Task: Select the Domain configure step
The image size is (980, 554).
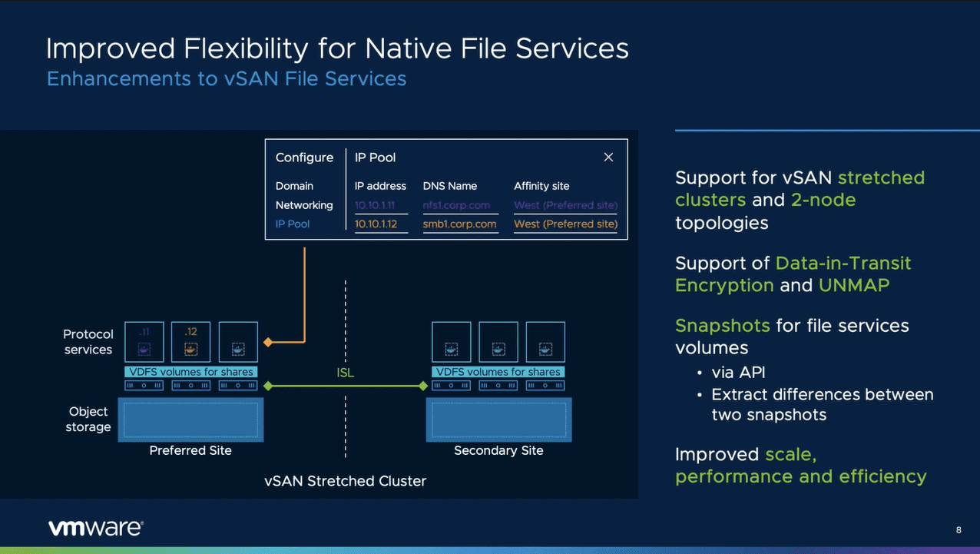Action: pyautogui.click(x=294, y=186)
